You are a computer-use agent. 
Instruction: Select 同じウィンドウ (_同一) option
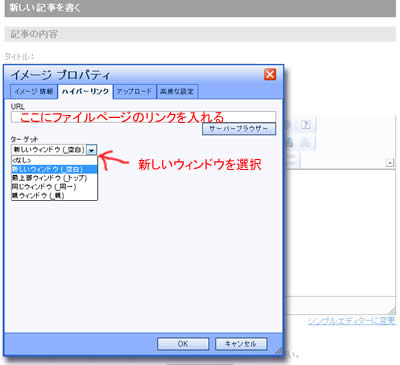coord(54,187)
